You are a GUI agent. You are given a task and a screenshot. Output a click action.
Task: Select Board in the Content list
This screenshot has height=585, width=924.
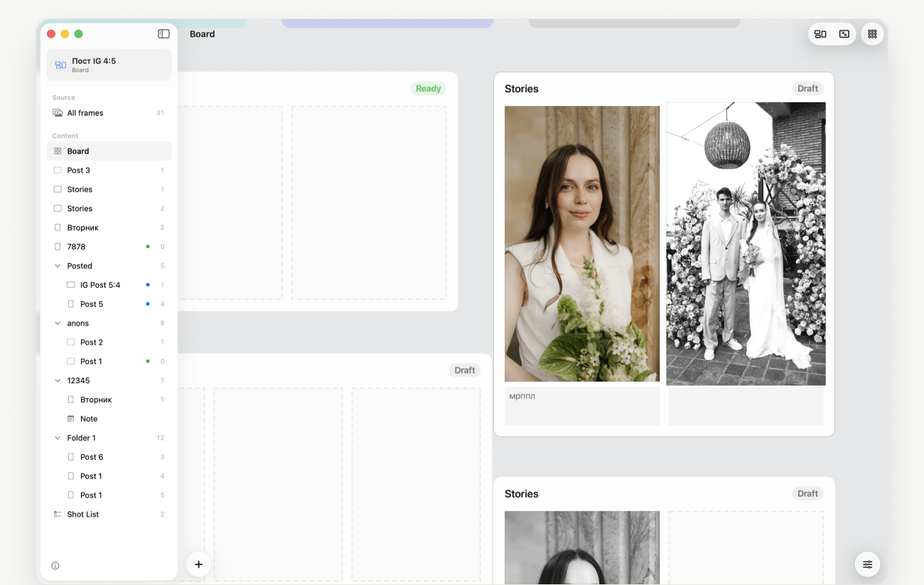[x=109, y=151]
